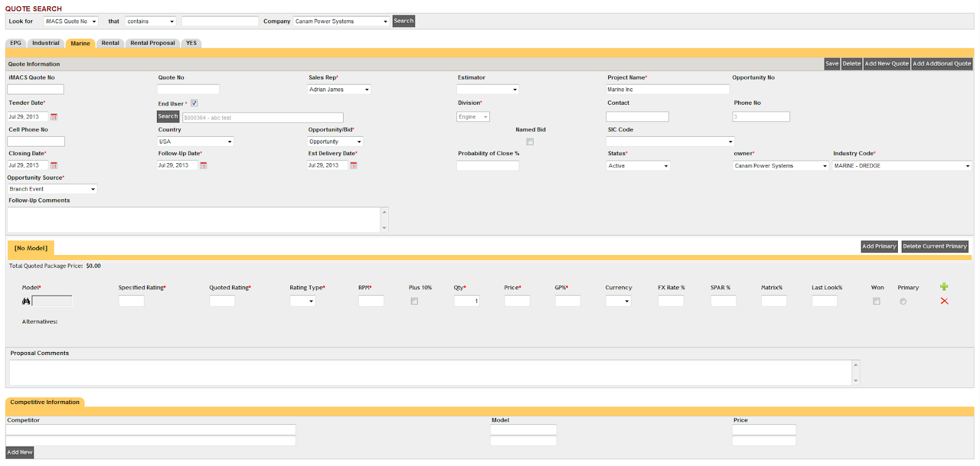Click the Project Name input field
The height and width of the screenshot is (466, 980).
click(668, 90)
